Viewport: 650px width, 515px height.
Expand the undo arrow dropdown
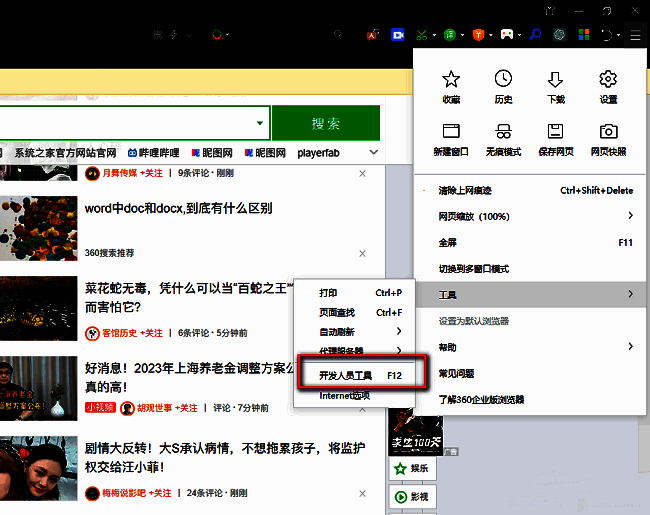pos(618,35)
